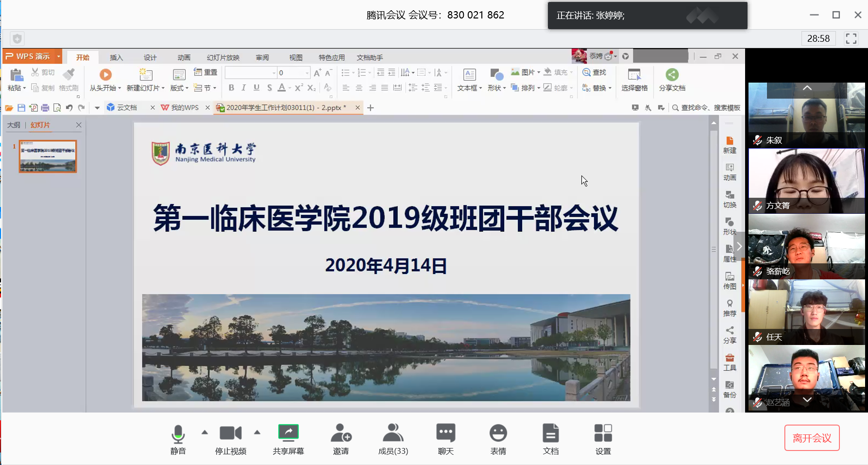
Task: Open the members list (33)
Action: tap(393, 433)
